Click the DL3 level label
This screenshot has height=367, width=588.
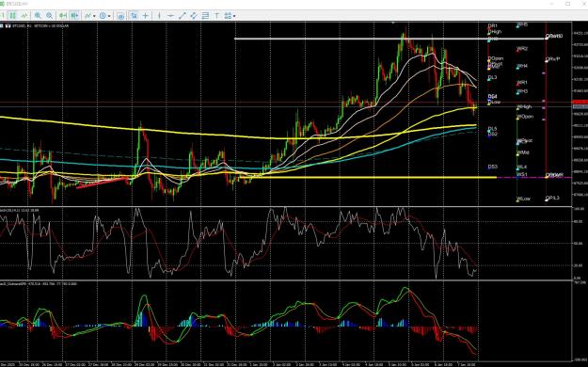coord(492,78)
